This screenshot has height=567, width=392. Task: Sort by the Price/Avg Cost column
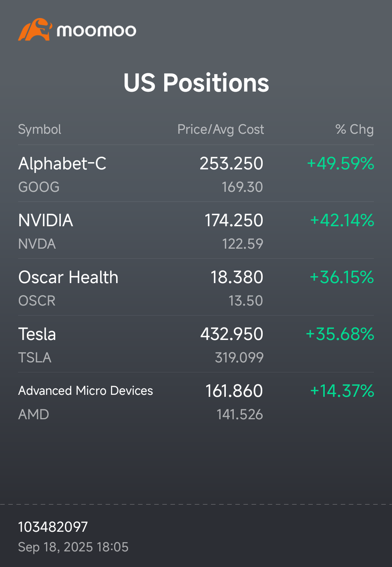[221, 129]
